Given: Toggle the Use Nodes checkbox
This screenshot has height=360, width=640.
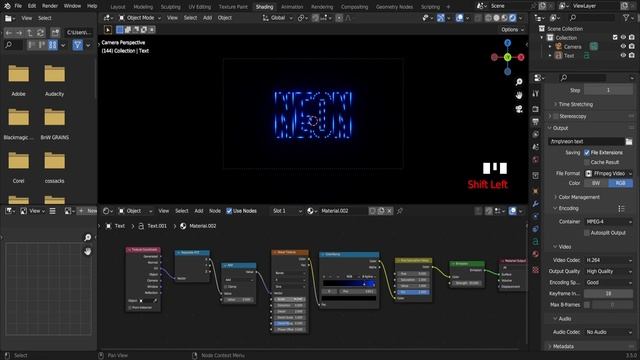Looking at the screenshot, I should tap(229, 211).
